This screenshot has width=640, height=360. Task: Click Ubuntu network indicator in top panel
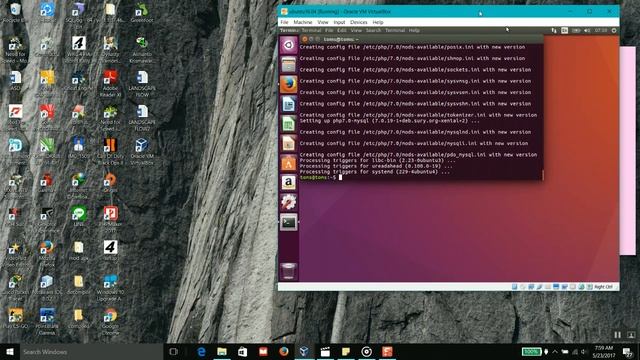point(554,30)
